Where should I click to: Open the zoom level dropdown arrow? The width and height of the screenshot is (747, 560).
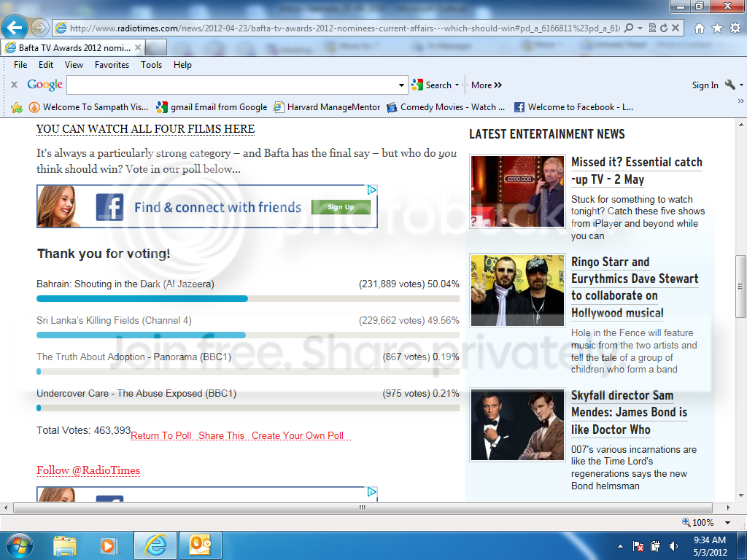727,522
